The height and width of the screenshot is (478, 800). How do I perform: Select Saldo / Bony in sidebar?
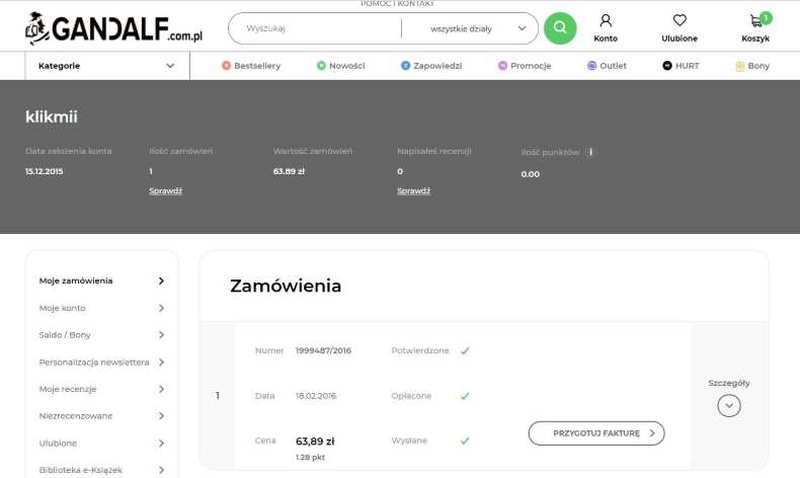pos(65,335)
